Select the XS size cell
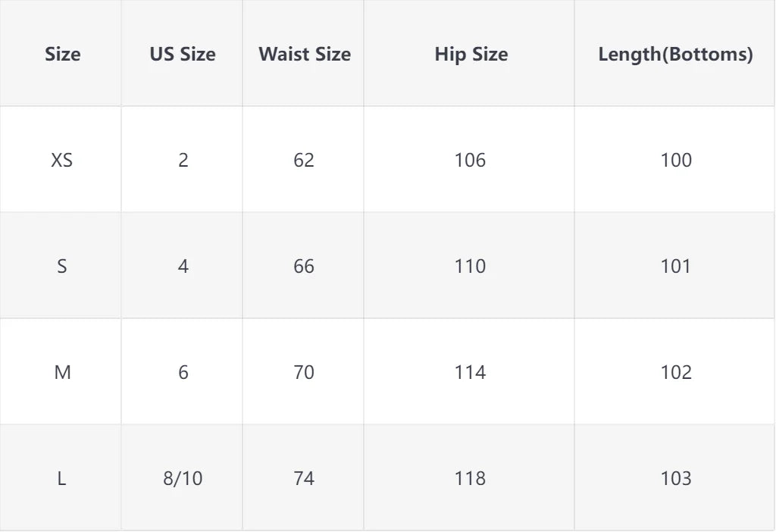776x532 pixels. tap(62, 160)
